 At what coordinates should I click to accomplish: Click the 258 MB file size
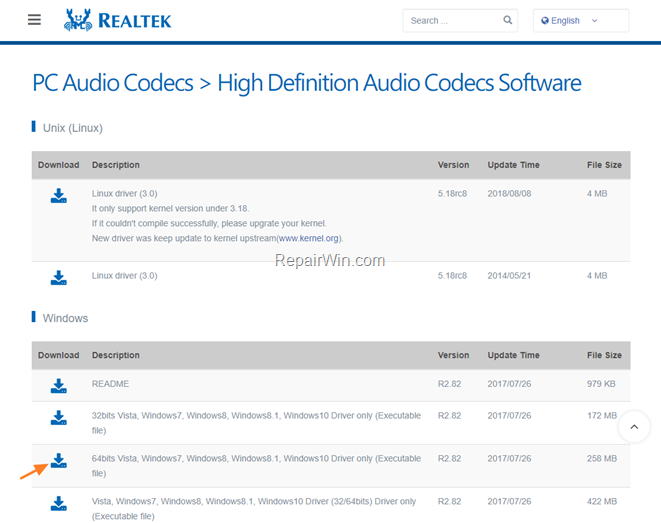coord(602,459)
